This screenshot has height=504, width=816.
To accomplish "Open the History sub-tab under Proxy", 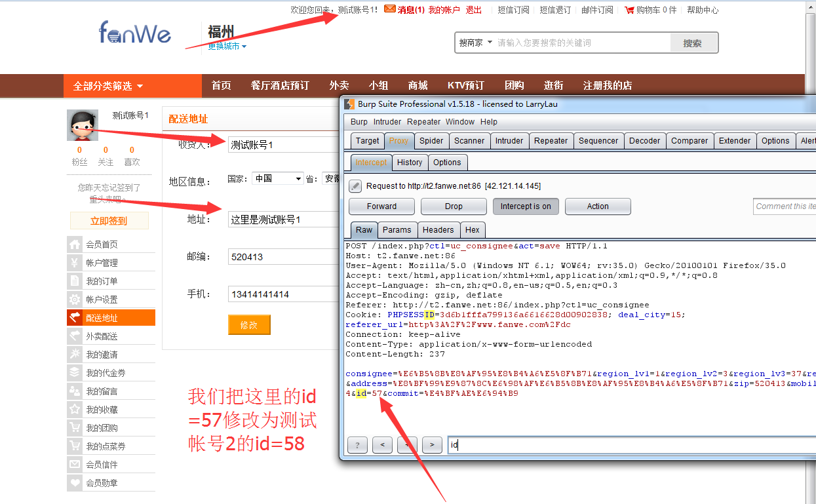I will click(x=410, y=163).
